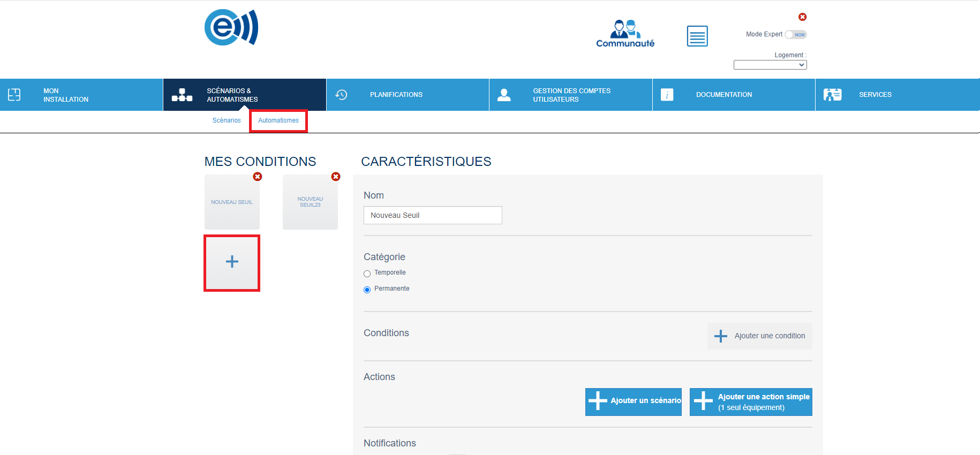Click the blue list document icon

click(697, 36)
